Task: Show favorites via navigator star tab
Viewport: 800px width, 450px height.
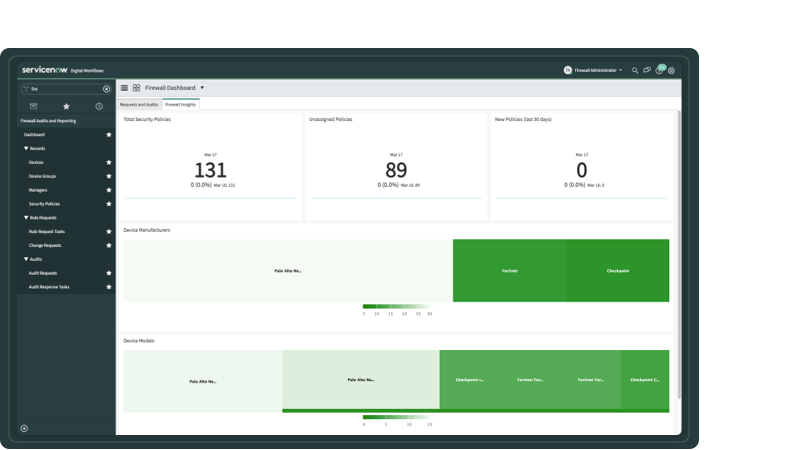Action: click(66, 106)
